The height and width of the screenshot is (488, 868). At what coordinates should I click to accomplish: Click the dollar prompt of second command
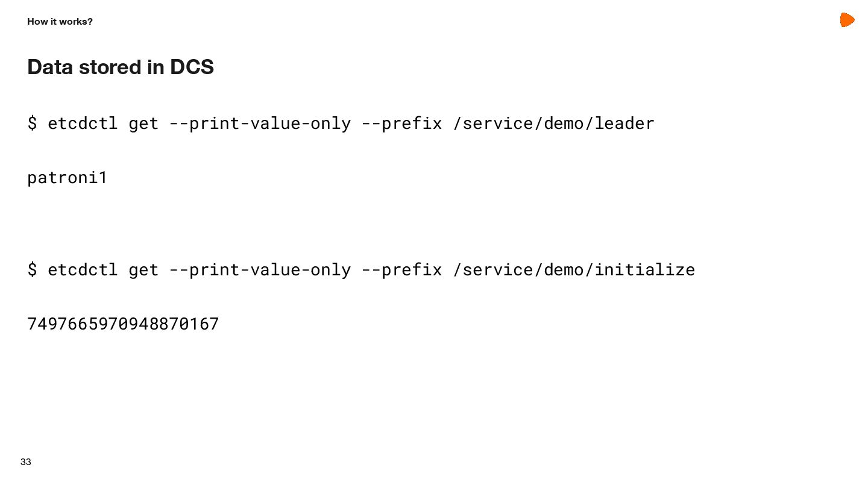[32, 269]
